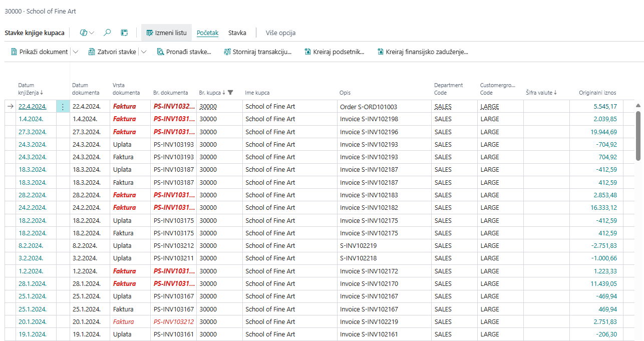644x341 pixels.
Task: Click Kreiraj finansijsko zaduženje action
Action: [423, 52]
